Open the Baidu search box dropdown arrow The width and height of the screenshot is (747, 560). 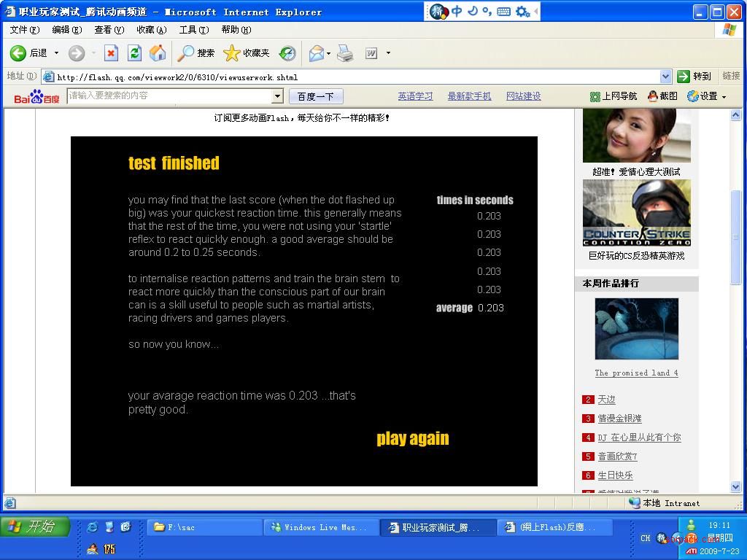(x=277, y=96)
